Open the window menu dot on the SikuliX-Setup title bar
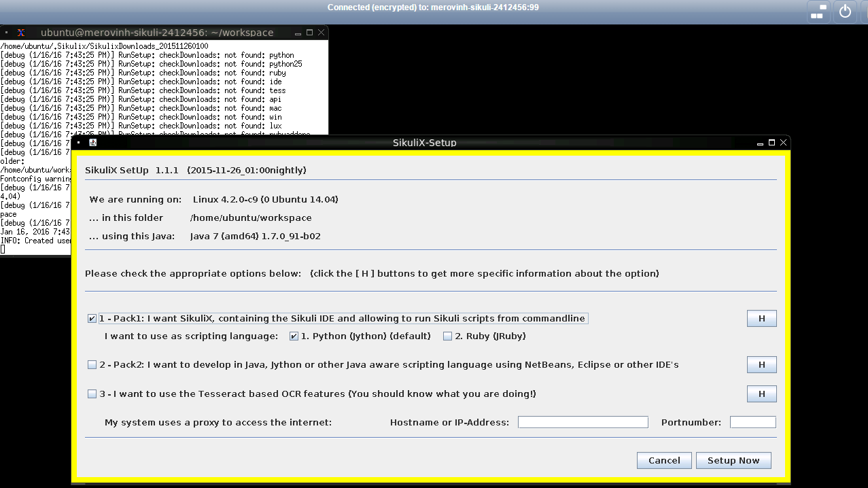Screen dimensions: 868x488 pyautogui.click(x=79, y=143)
